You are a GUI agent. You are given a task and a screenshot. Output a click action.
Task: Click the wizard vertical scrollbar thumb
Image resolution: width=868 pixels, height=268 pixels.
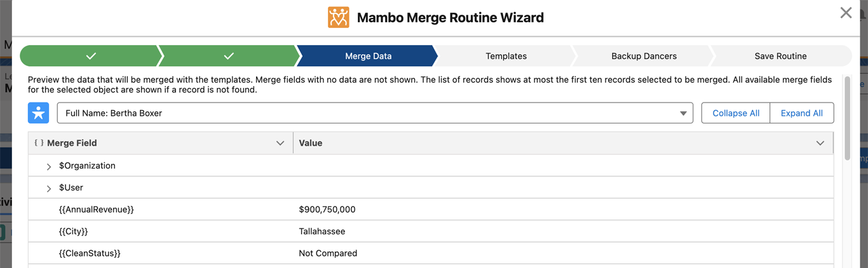coord(847,118)
